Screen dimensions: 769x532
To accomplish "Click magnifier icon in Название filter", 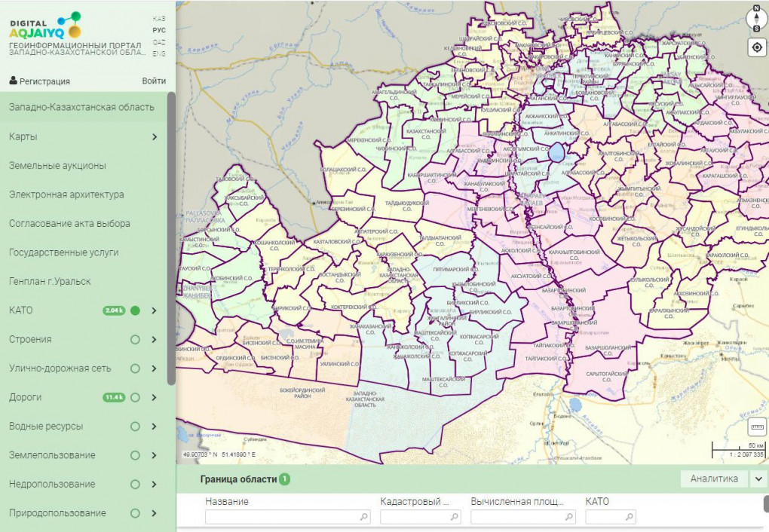I will point(364,517).
